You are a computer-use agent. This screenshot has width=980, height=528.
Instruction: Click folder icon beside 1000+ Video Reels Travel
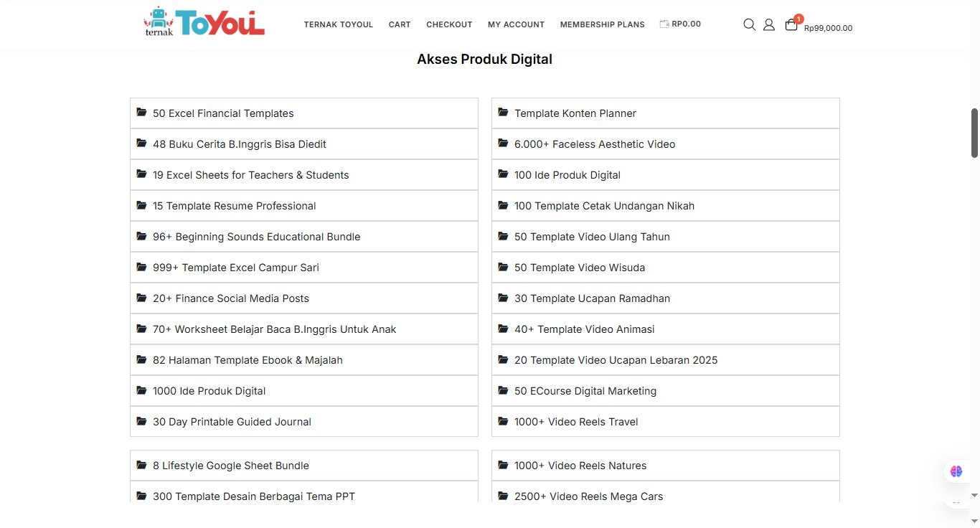tap(503, 421)
